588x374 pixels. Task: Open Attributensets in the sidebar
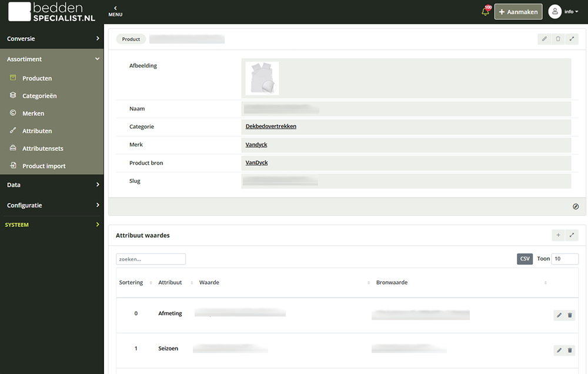click(43, 149)
